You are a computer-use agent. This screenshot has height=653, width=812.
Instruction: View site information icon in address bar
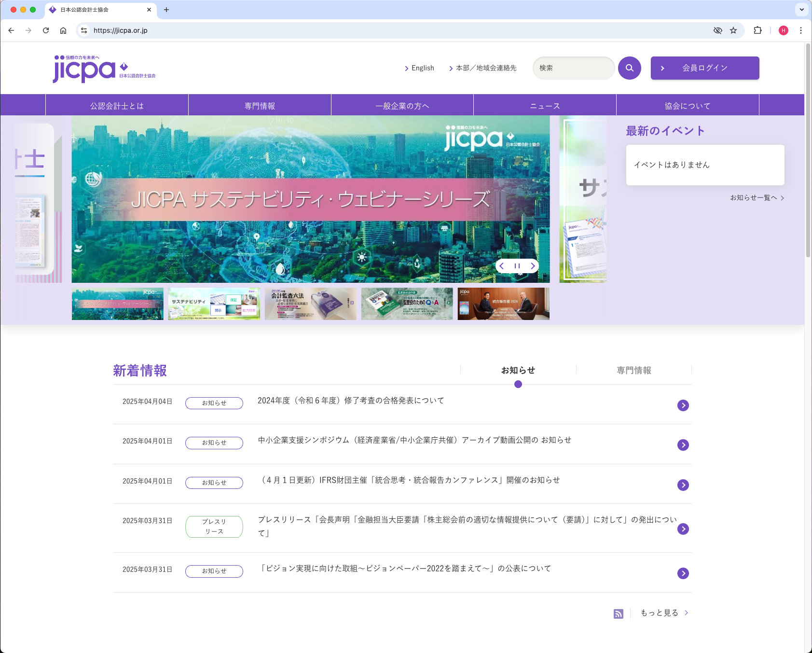(x=84, y=30)
